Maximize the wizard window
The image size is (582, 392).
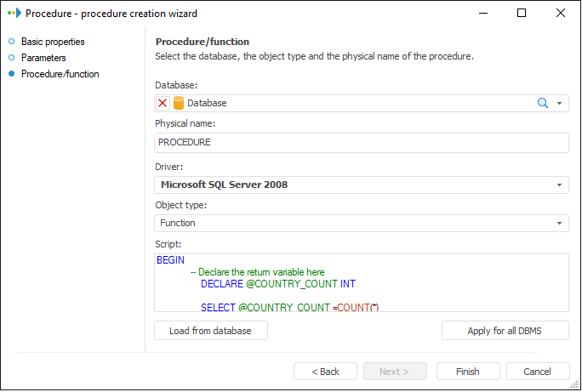tap(522, 14)
